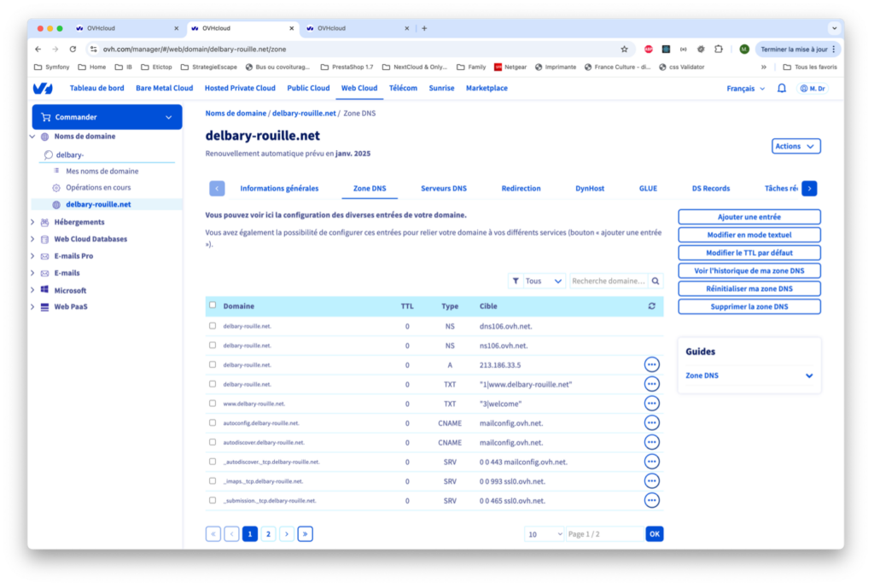This screenshot has height=588, width=874.
Task: Open actions menu for "3|welcome" TXT record
Action: [x=651, y=404]
